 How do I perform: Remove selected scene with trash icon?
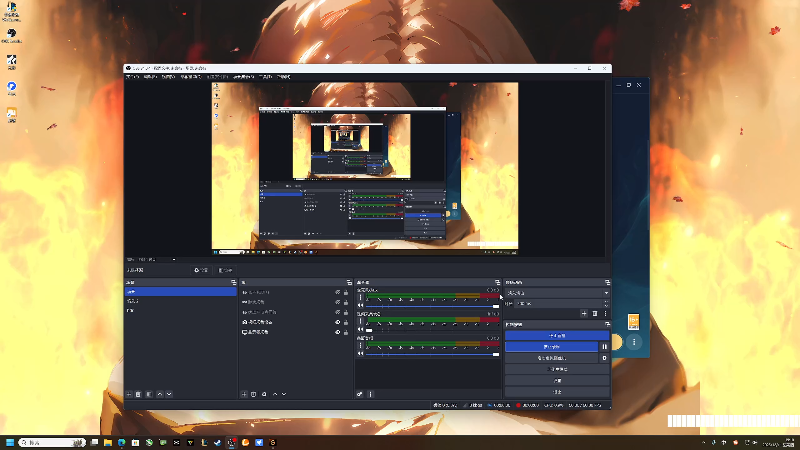tap(138, 394)
